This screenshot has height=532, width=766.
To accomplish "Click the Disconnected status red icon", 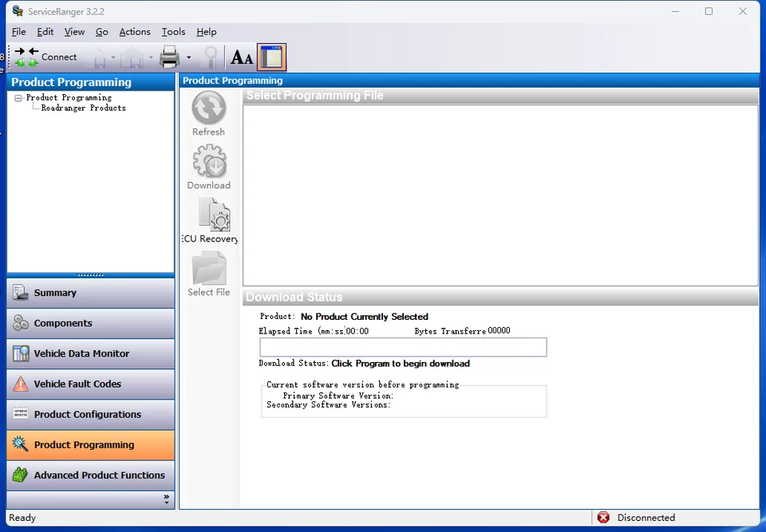I will coord(604,518).
